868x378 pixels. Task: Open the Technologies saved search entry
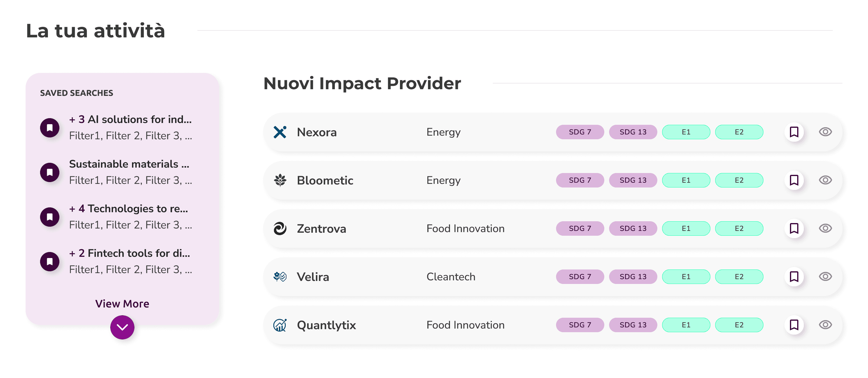click(x=128, y=209)
